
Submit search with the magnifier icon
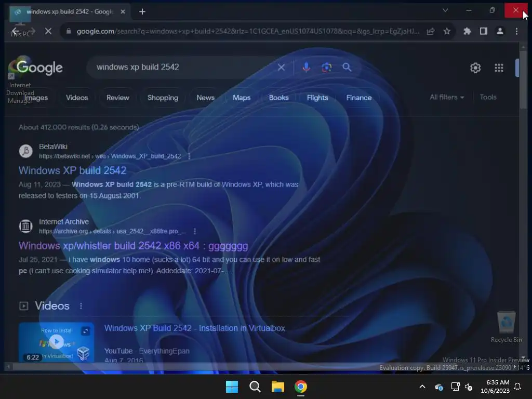click(x=347, y=67)
